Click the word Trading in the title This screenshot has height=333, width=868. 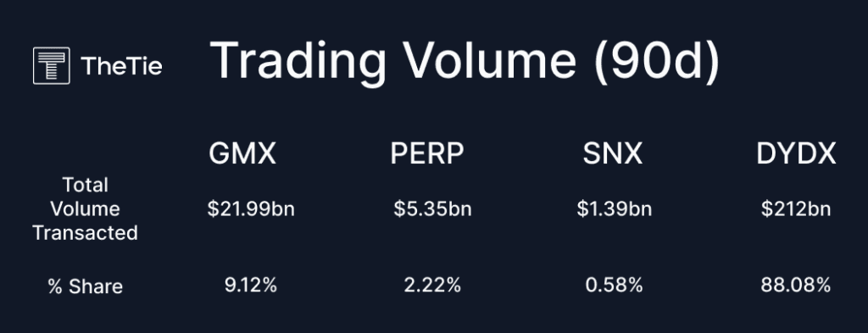tap(298, 62)
